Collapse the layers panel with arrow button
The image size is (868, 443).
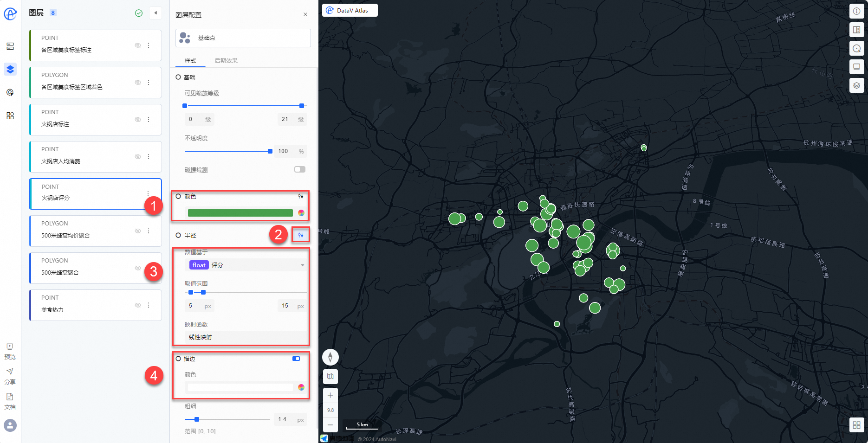[x=155, y=13]
